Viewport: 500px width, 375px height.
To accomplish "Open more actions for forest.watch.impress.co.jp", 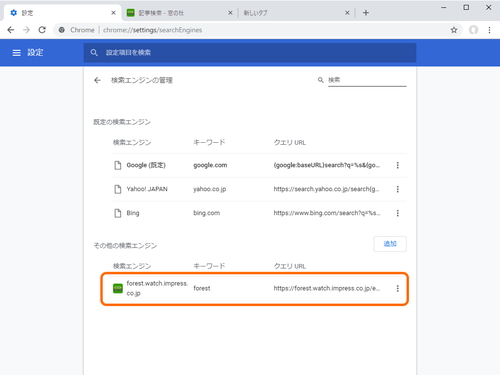I will [x=397, y=289].
